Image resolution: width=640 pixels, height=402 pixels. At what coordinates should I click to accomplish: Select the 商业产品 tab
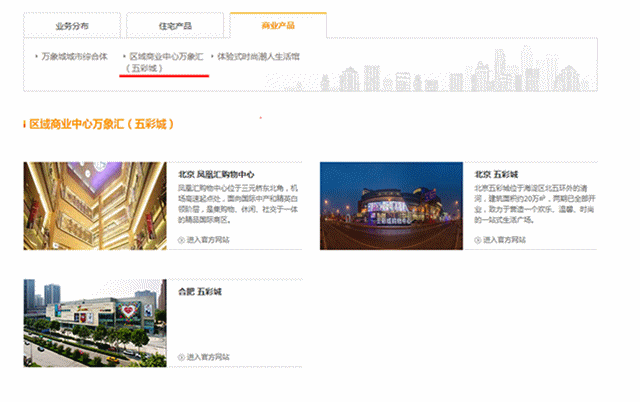click(278, 25)
